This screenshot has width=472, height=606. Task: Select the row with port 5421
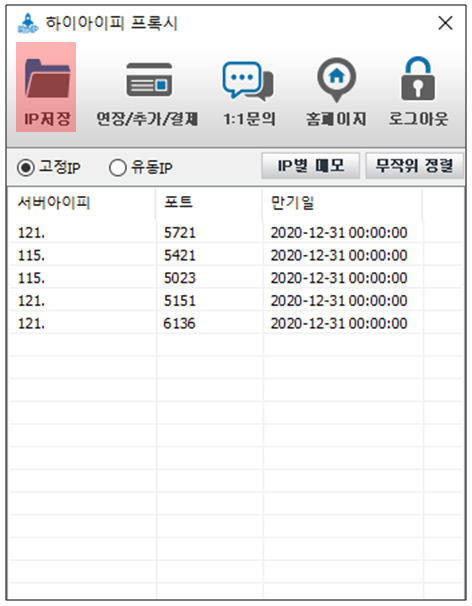(x=236, y=255)
